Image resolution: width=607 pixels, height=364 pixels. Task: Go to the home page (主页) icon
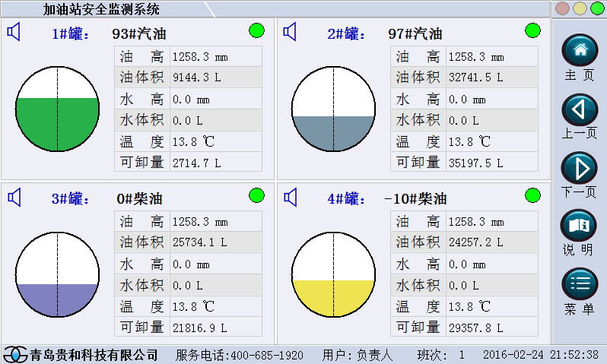[580, 51]
